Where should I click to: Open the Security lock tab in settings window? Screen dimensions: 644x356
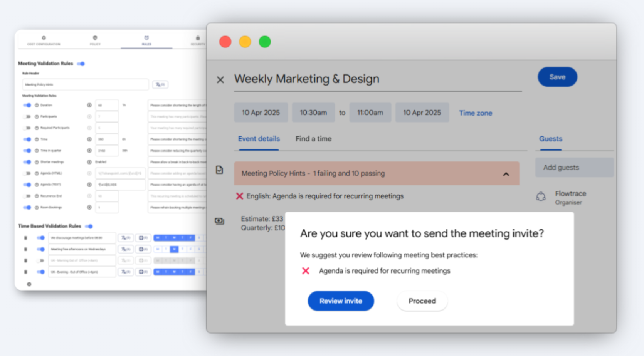tap(198, 40)
